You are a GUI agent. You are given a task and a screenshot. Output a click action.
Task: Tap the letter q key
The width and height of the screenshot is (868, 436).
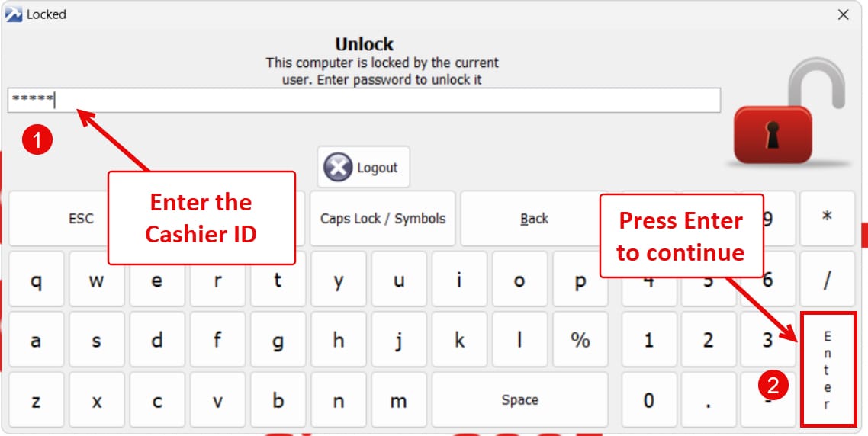tap(36, 280)
